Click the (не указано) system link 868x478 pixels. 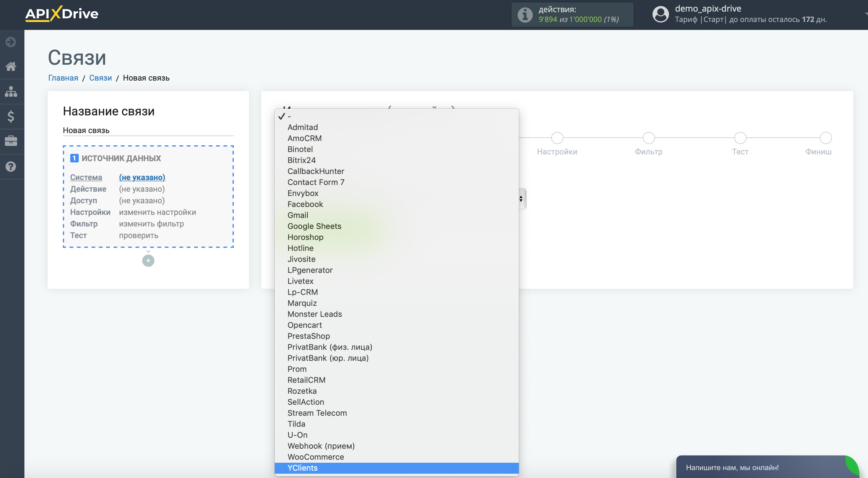142,177
